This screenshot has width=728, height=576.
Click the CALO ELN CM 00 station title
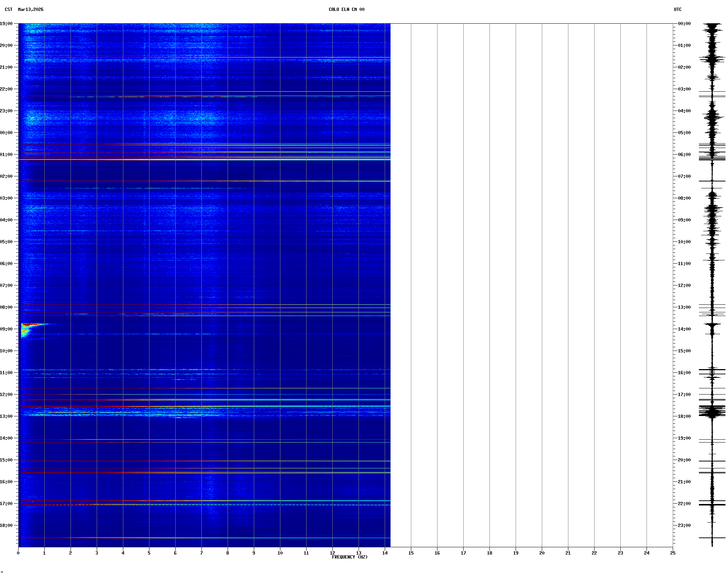(x=346, y=9)
